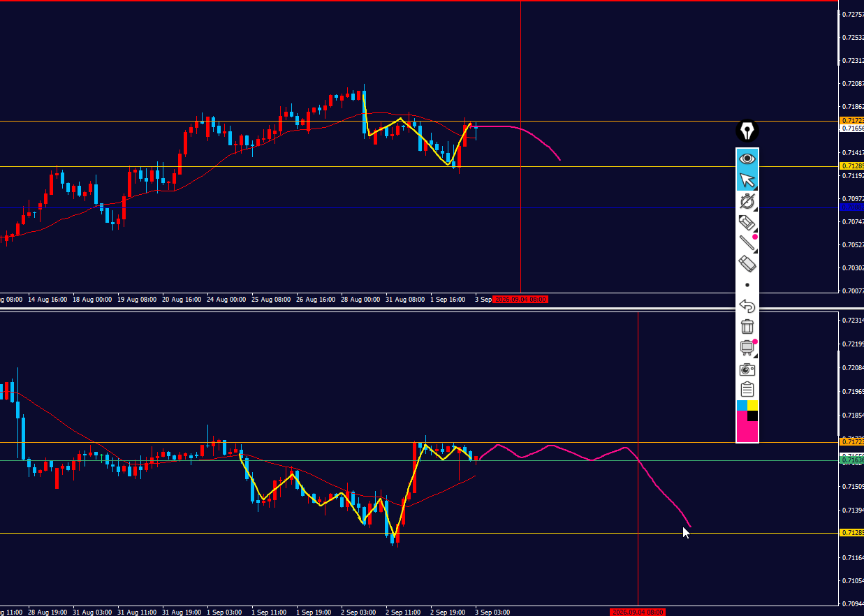Select the yellow color swatch

click(753, 405)
